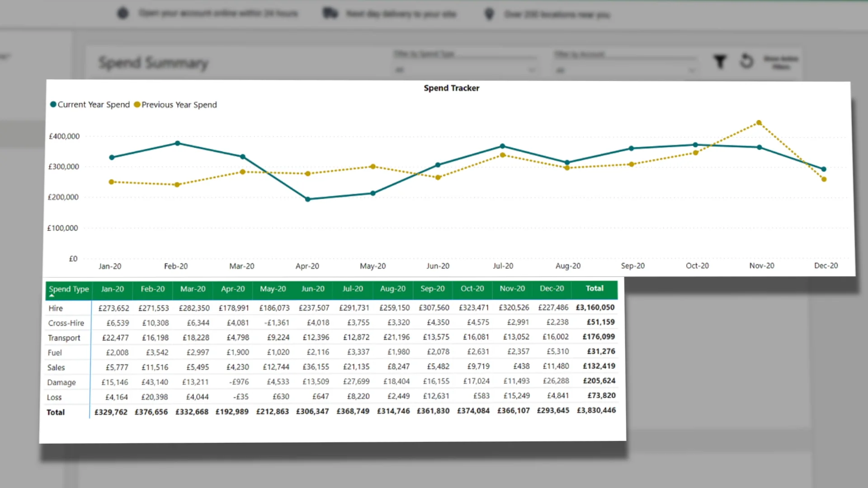Screen dimensions: 868x488
Task: Open the Filter by Account dropdown
Action: click(x=626, y=70)
